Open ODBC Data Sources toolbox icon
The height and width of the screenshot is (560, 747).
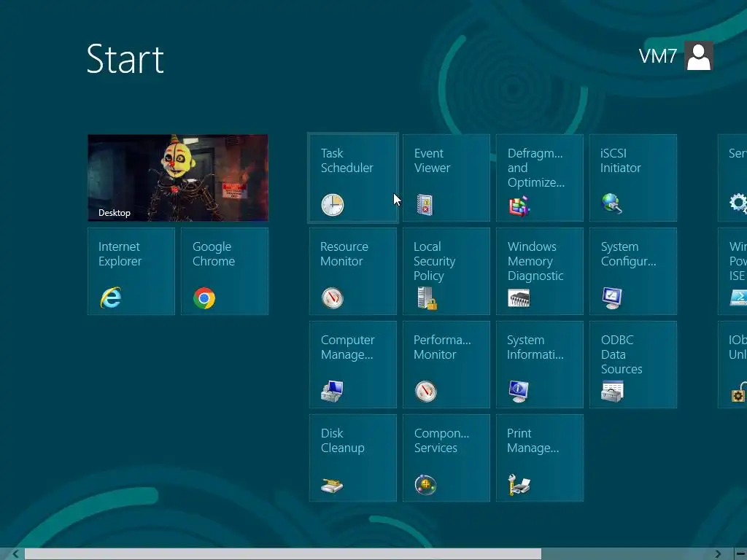coord(612,392)
